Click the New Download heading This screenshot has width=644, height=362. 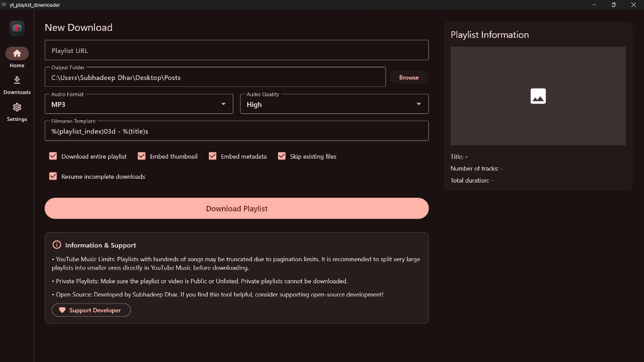click(x=79, y=28)
